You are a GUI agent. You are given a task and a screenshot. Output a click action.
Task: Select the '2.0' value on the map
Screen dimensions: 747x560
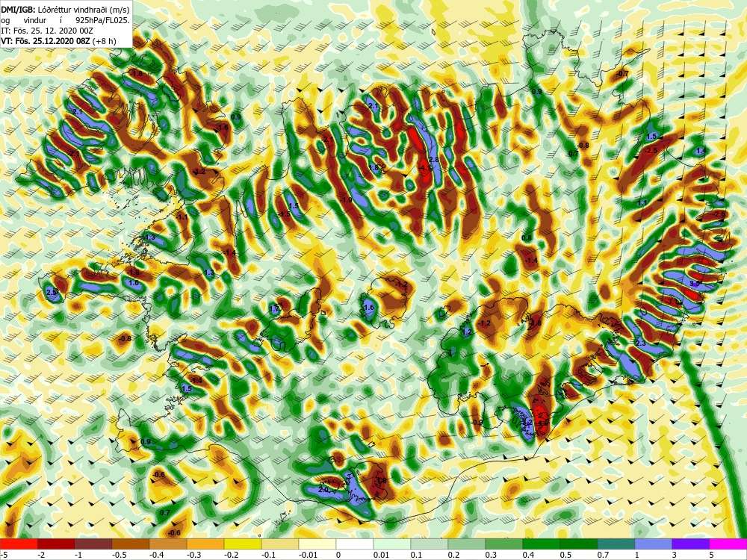(x=324, y=490)
